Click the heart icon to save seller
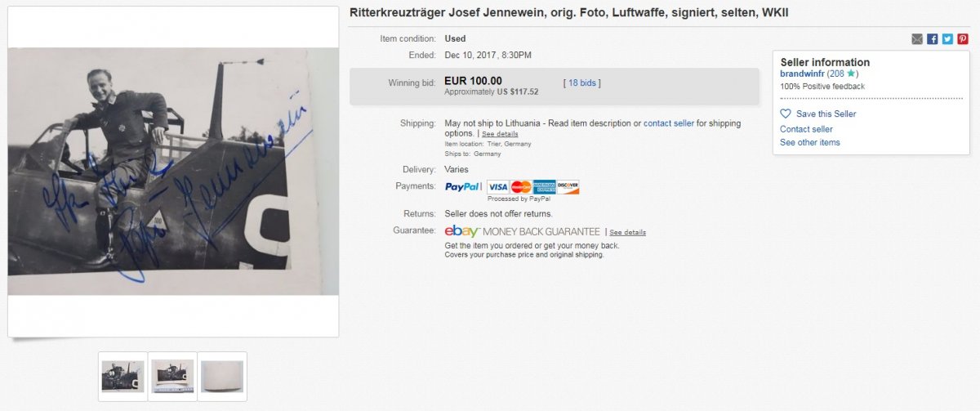Screen dimensions: 980x411 pyautogui.click(x=786, y=114)
